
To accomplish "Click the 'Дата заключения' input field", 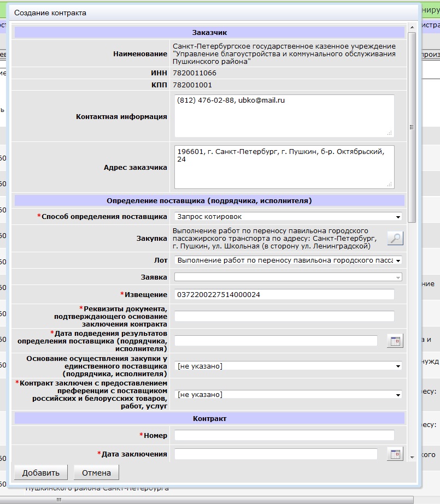I will 276,454.
